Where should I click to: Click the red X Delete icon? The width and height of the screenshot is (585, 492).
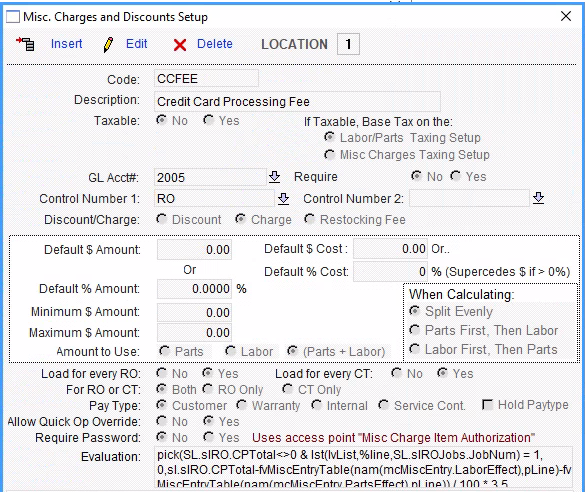click(x=180, y=45)
